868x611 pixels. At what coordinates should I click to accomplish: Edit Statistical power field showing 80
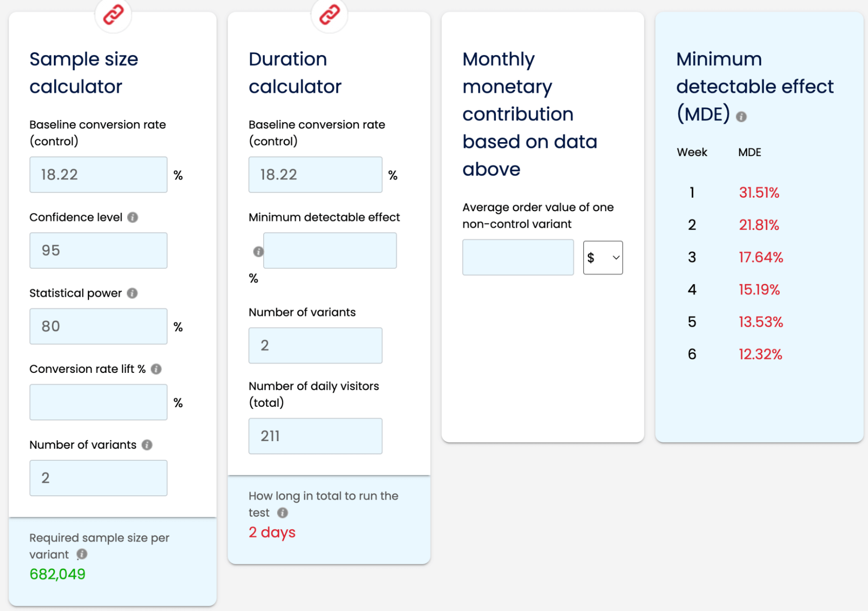[x=99, y=326]
